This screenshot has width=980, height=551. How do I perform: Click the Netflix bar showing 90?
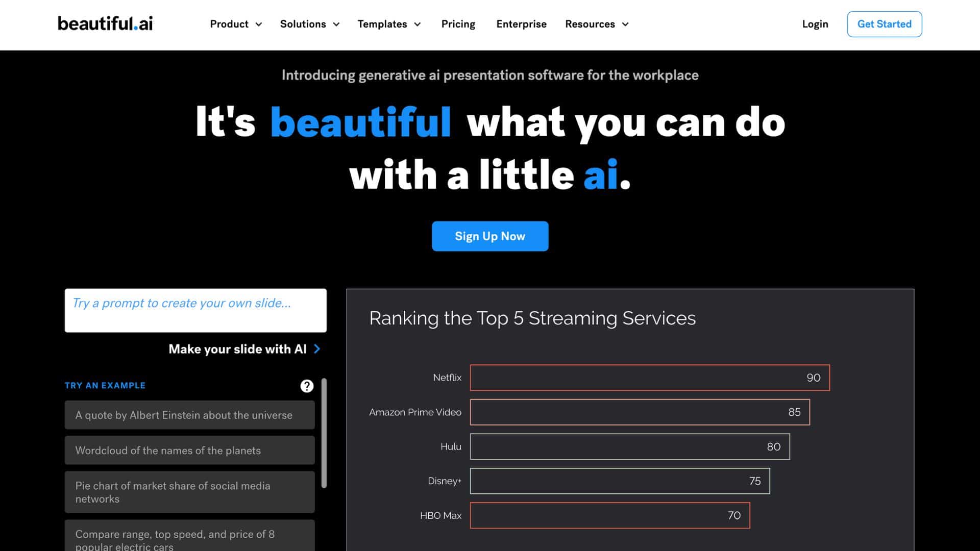click(650, 378)
